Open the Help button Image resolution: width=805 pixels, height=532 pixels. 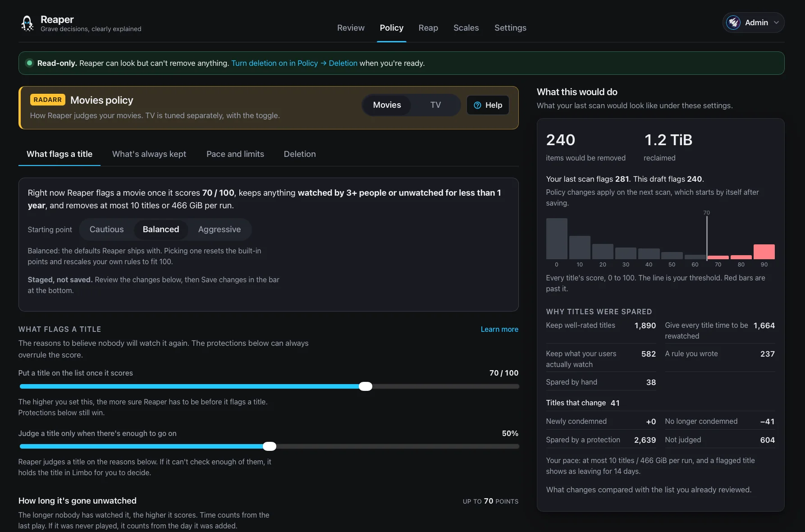(488, 105)
